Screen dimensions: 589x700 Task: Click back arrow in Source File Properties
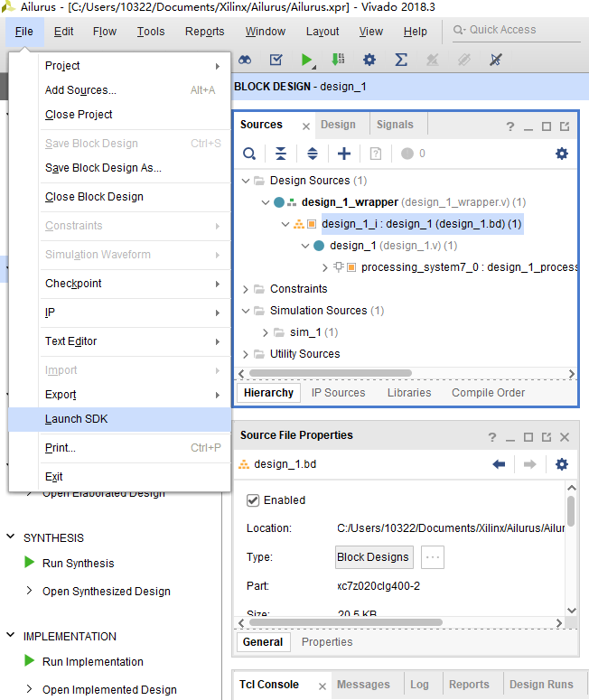coord(499,464)
